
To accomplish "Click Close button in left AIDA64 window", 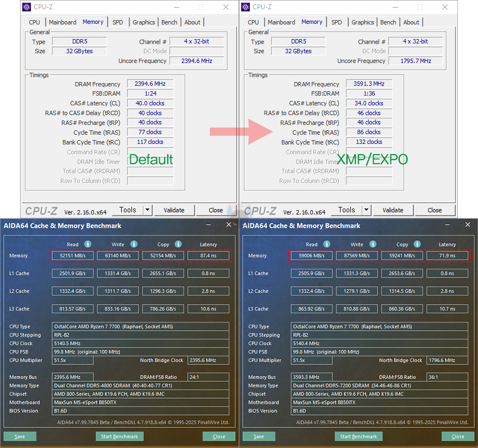I will click(x=219, y=436).
